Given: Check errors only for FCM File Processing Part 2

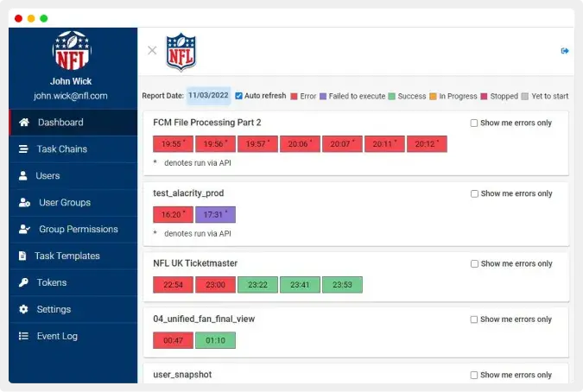Looking at the screenshot, I should (474, 123).
